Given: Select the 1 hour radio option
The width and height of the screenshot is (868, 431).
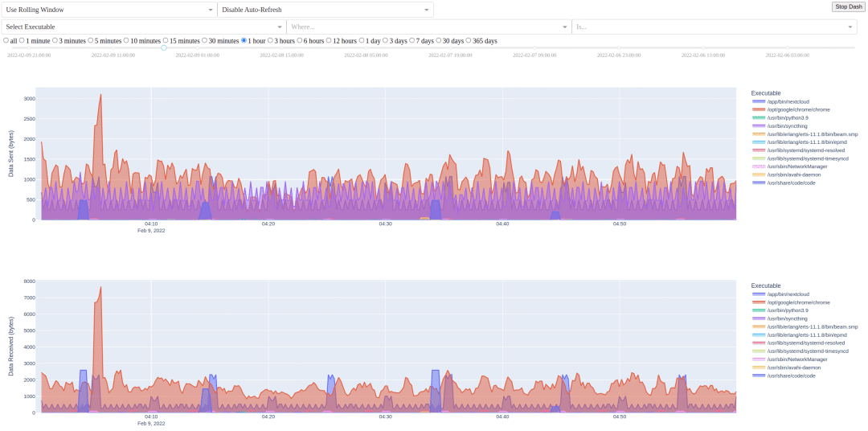Looking at the screenshot, I should (244, 40).
